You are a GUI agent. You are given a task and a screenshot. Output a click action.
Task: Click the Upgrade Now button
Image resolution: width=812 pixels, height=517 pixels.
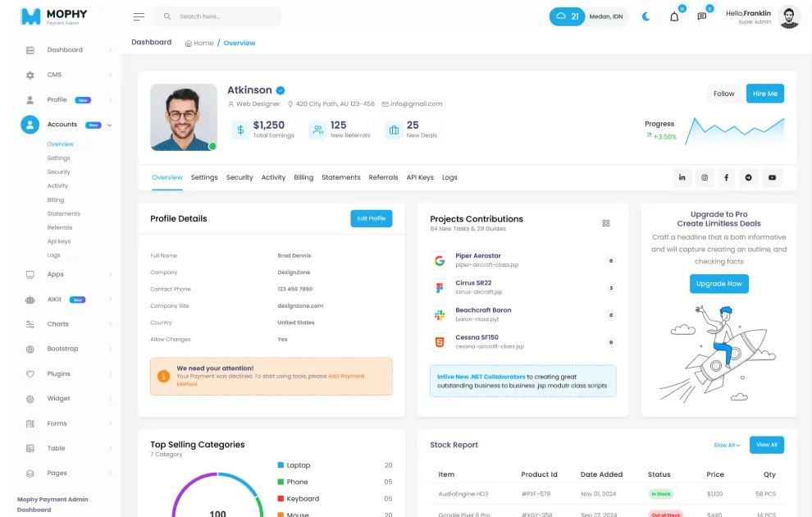[718, 284]
